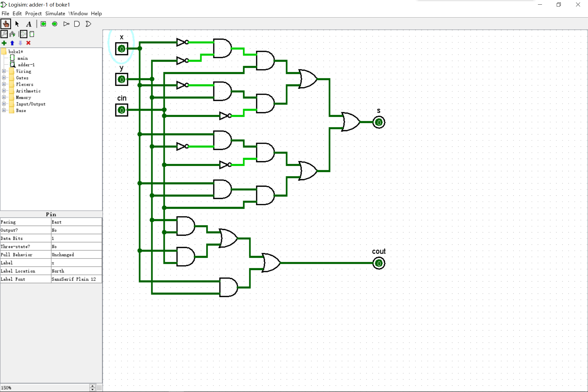Expand the Memory library tree item
The width and height of the screenshot is (588, 392).
pyautogui.click(x=4, y=97)
